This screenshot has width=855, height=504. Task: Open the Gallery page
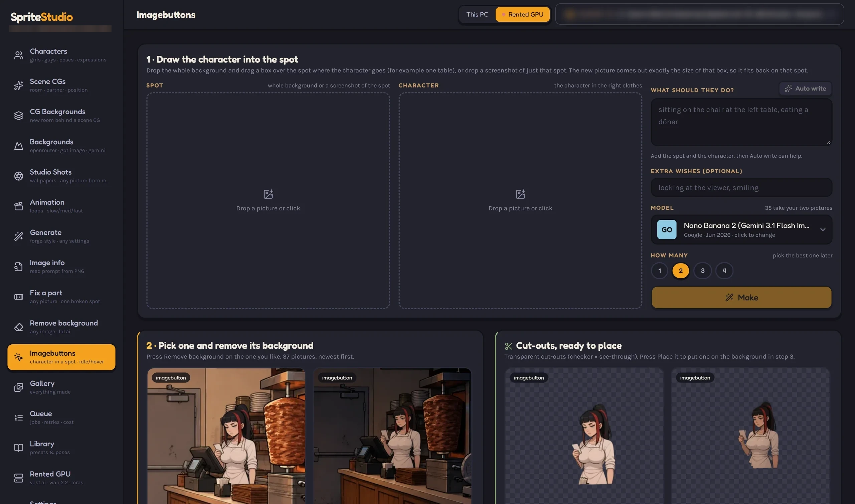click(61, 387)
